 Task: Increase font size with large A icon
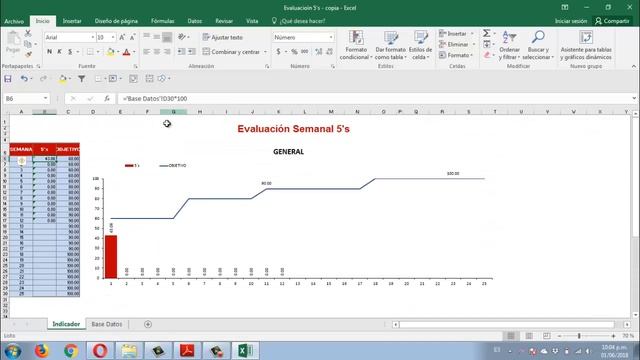122,37
